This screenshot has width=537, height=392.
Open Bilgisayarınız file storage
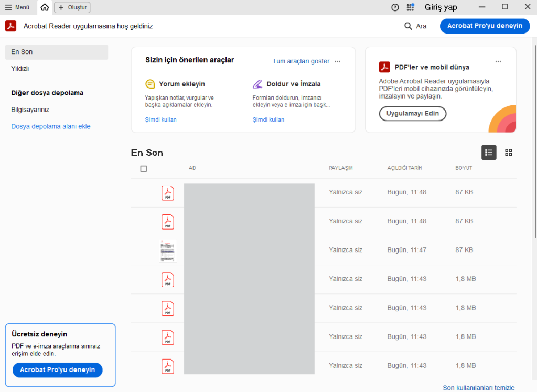30,110
